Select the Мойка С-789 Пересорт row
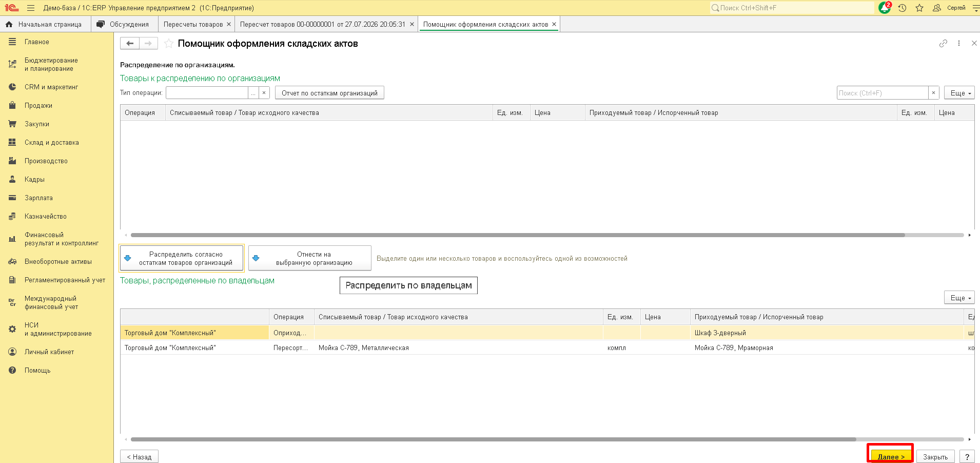980x463 pixels. tap(547, 348)
